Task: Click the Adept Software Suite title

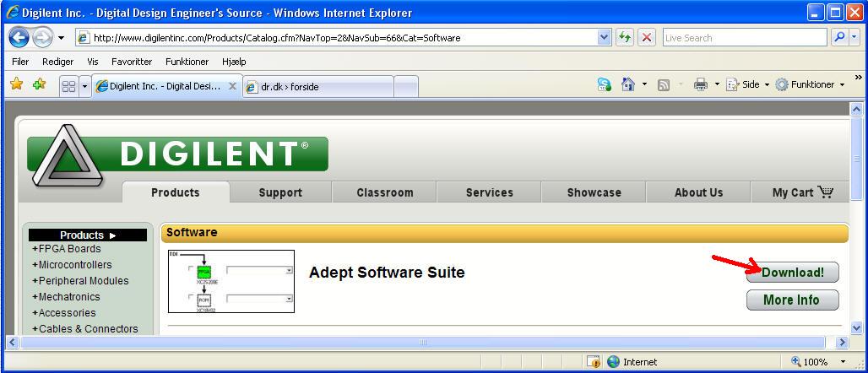Action: tap(387, 273)
